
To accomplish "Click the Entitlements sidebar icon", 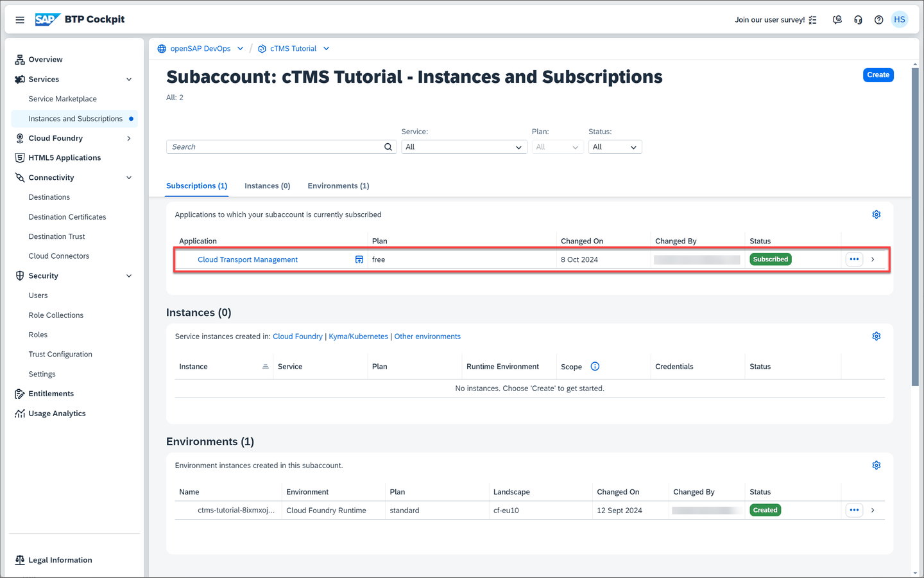I will click(x=20, y=394).
